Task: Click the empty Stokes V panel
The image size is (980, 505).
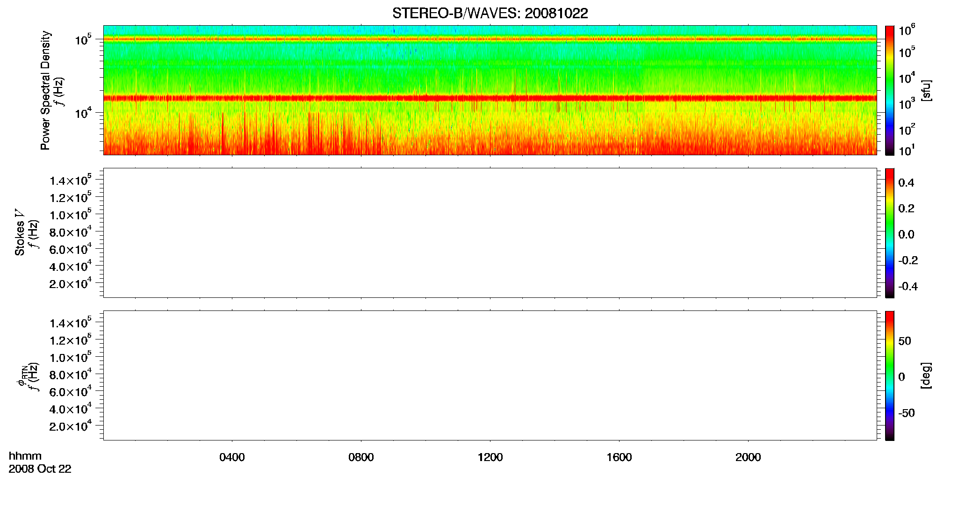Action: click(x=490, y=233)
